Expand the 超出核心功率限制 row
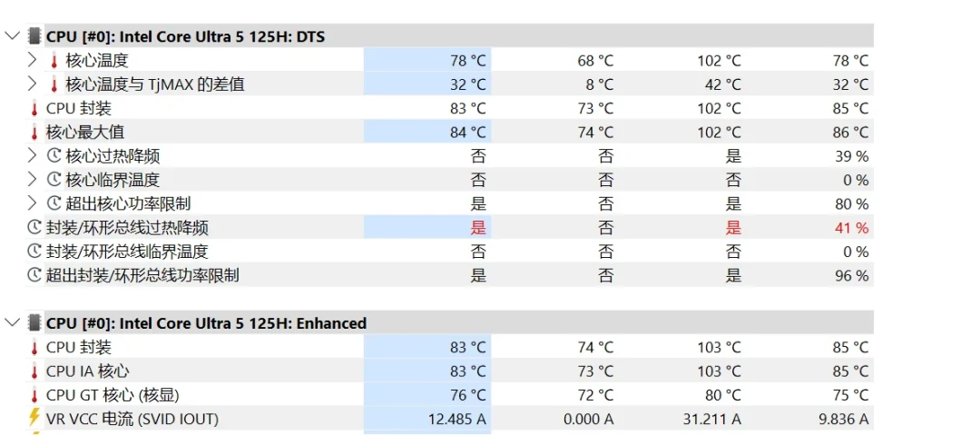Screen dimensions: 980x435 click(33, 204)
